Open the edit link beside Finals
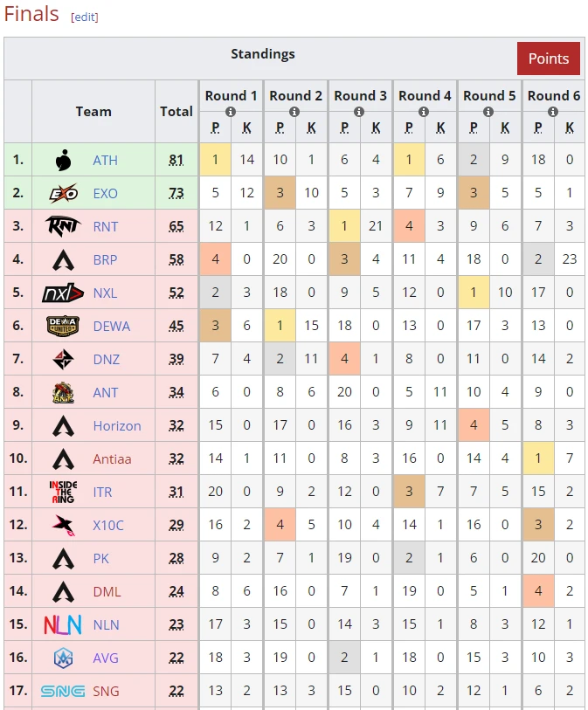Screen dimensions: 588x710 (x=85, y=17)
